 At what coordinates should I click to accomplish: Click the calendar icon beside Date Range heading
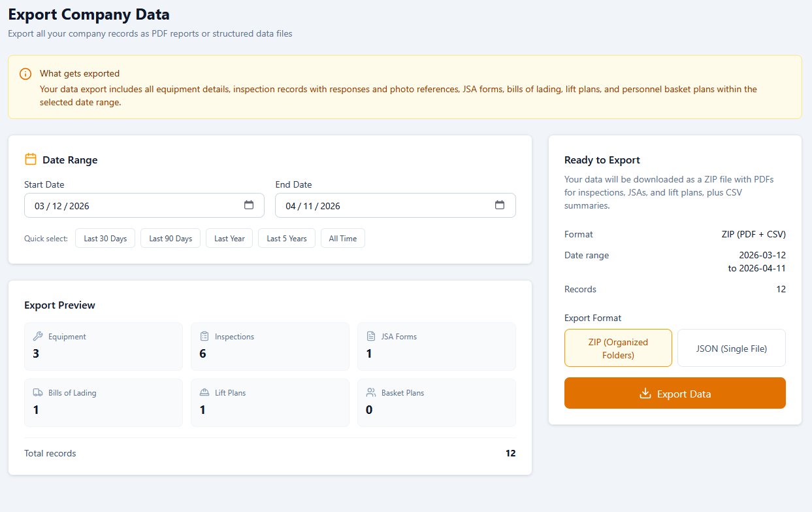tap(30, 158)
